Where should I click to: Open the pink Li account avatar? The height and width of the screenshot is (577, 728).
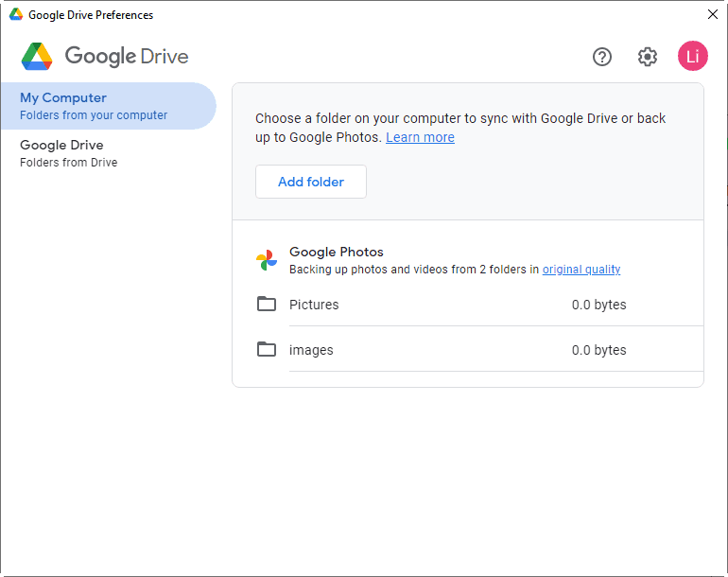point(693,56)
